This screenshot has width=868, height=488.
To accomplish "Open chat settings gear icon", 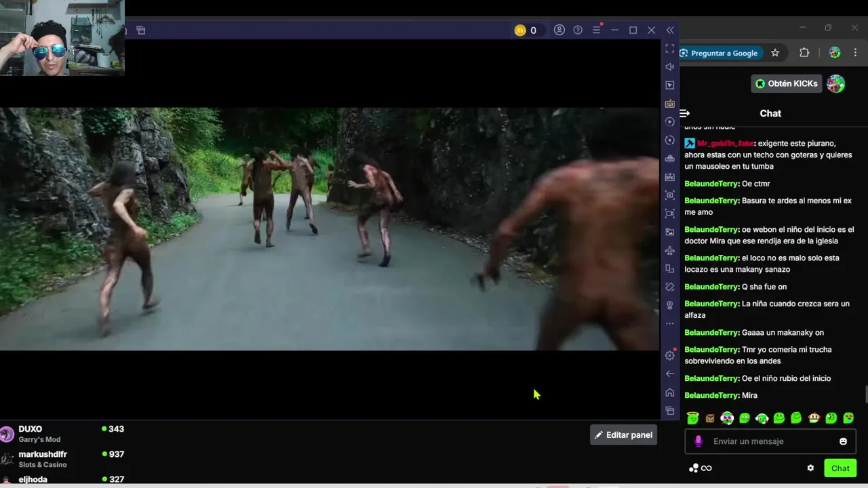I will 810,468.
